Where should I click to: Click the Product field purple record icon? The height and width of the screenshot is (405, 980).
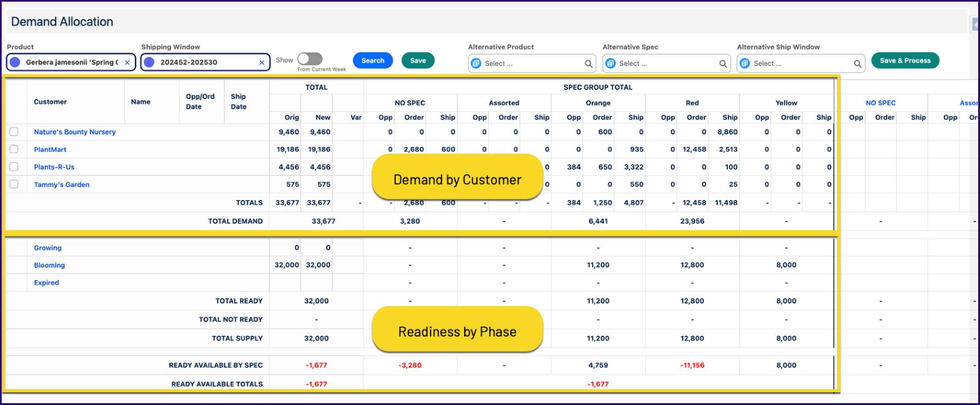(x=15, y=62)
